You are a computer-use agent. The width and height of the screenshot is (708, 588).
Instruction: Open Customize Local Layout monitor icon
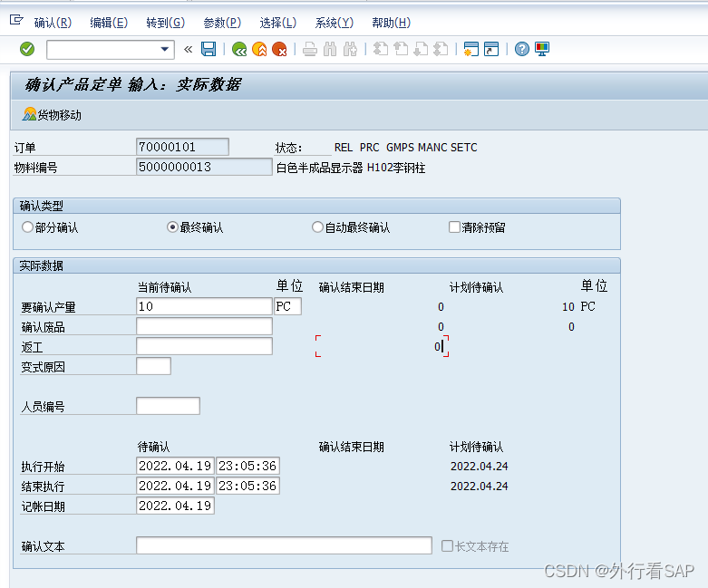click(x=542, y=49)
